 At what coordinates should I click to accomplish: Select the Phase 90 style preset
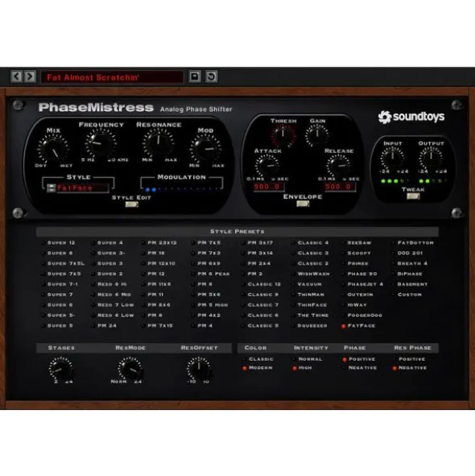pos(360,274)
